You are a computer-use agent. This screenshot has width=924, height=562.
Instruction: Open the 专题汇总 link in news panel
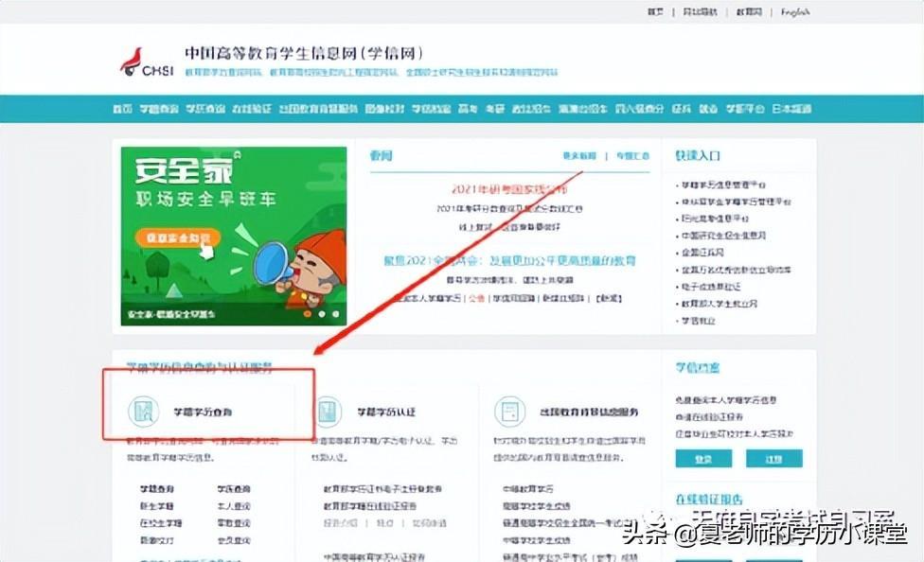pos(632,156)
